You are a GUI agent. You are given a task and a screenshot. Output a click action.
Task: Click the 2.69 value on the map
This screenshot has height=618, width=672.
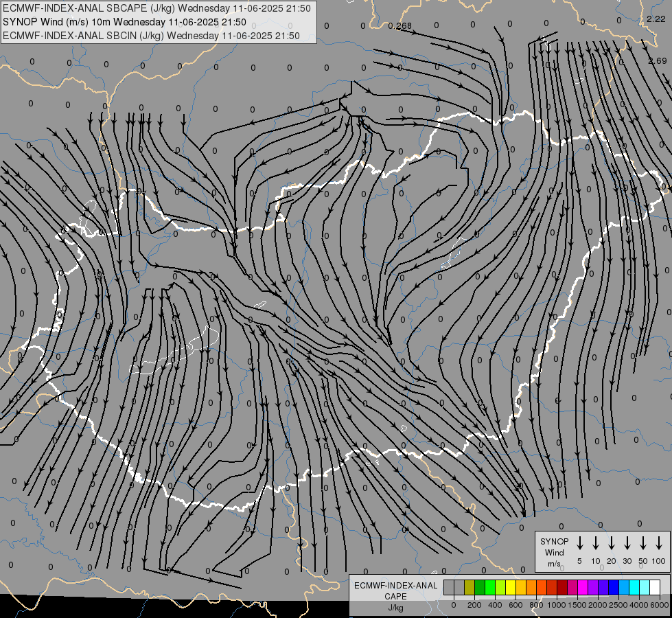658,61
